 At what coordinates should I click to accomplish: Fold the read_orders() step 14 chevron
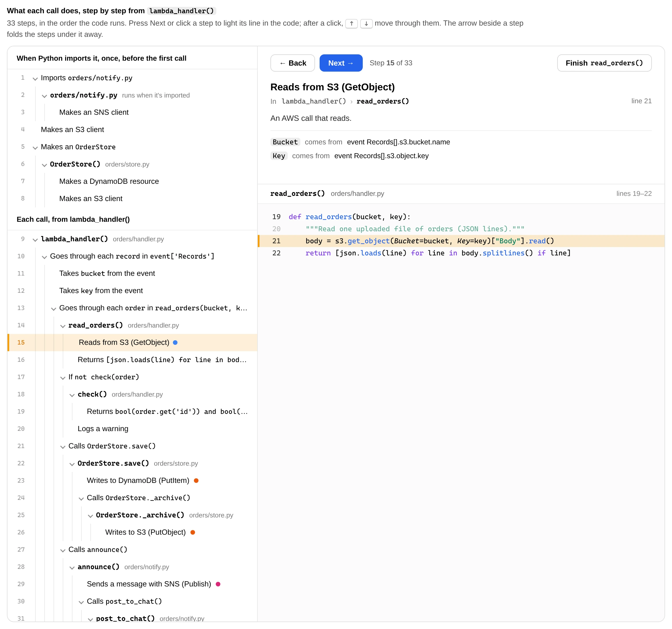pos(62,326)
